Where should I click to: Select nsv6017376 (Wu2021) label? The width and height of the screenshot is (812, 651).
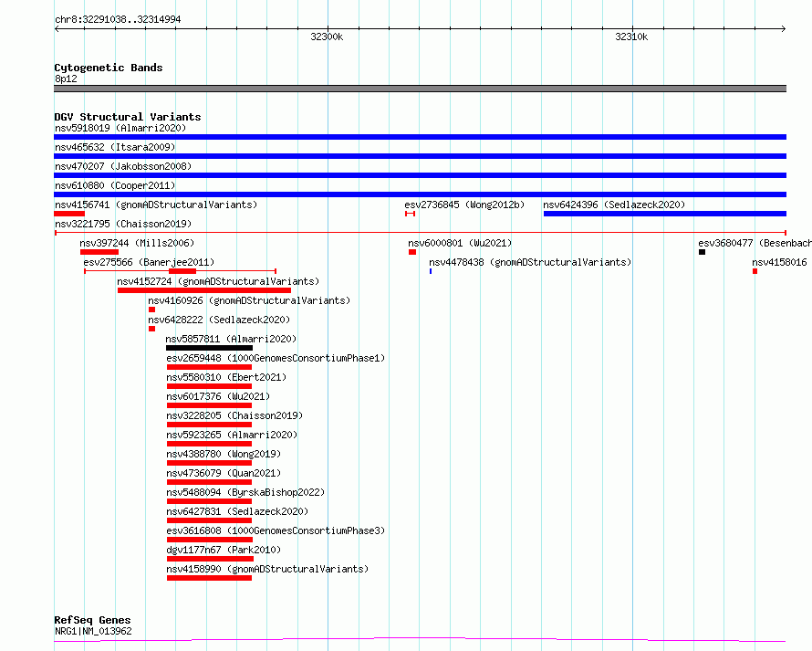218,396
